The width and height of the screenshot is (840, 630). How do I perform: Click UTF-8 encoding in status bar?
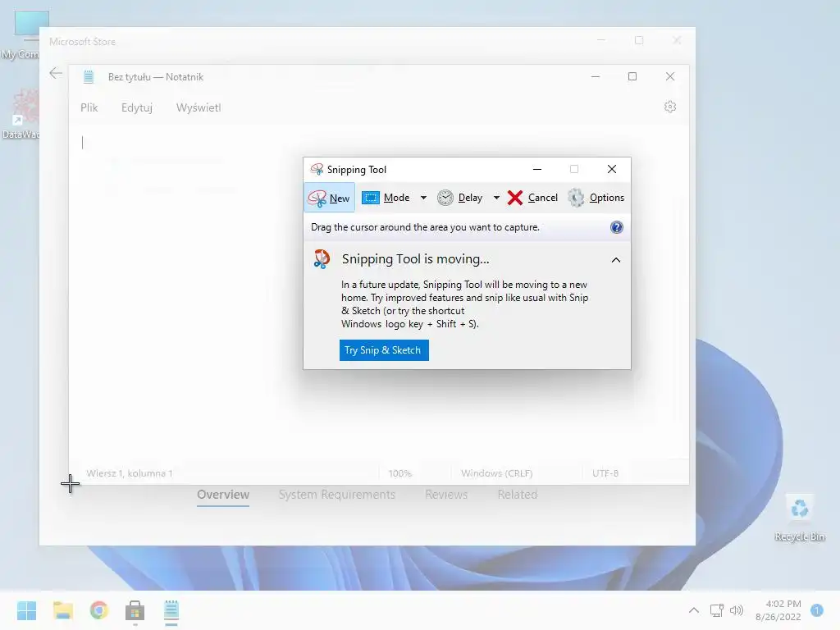coord(605,473)
